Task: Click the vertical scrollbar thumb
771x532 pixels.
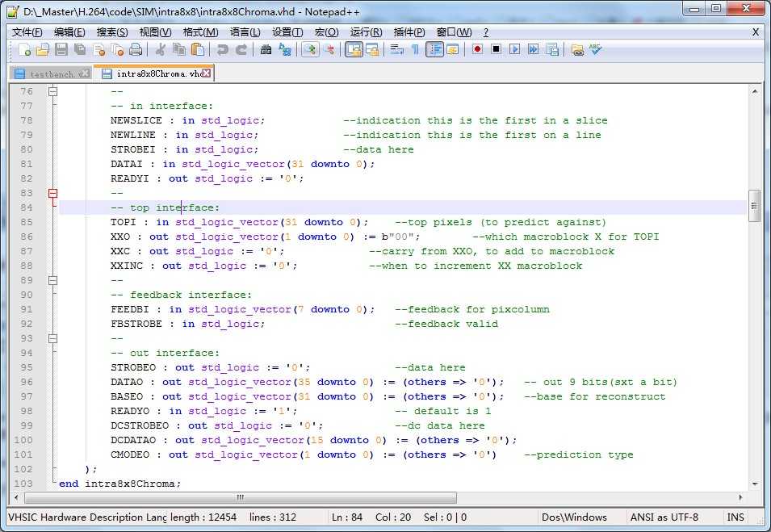Action: coord(754,206)
